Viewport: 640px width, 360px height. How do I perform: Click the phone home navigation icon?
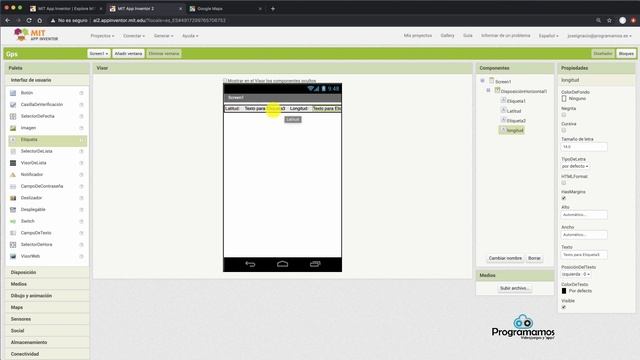click(x=282, y=264)
